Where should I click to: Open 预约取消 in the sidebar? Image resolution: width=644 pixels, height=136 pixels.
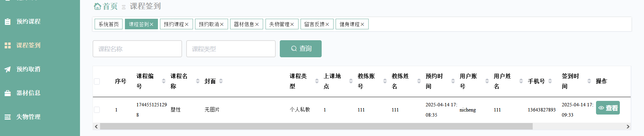coord(29,69)
